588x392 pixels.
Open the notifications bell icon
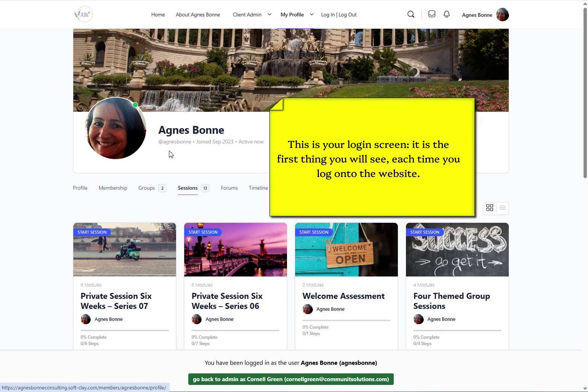point(447,14)
